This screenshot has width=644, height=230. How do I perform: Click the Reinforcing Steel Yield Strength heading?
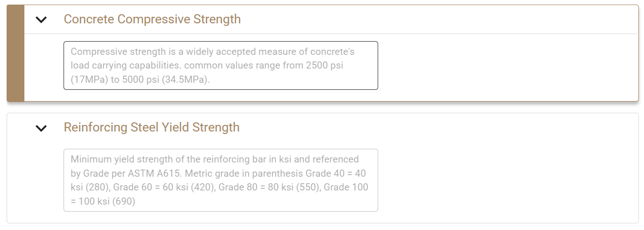(x=151, y=127)
